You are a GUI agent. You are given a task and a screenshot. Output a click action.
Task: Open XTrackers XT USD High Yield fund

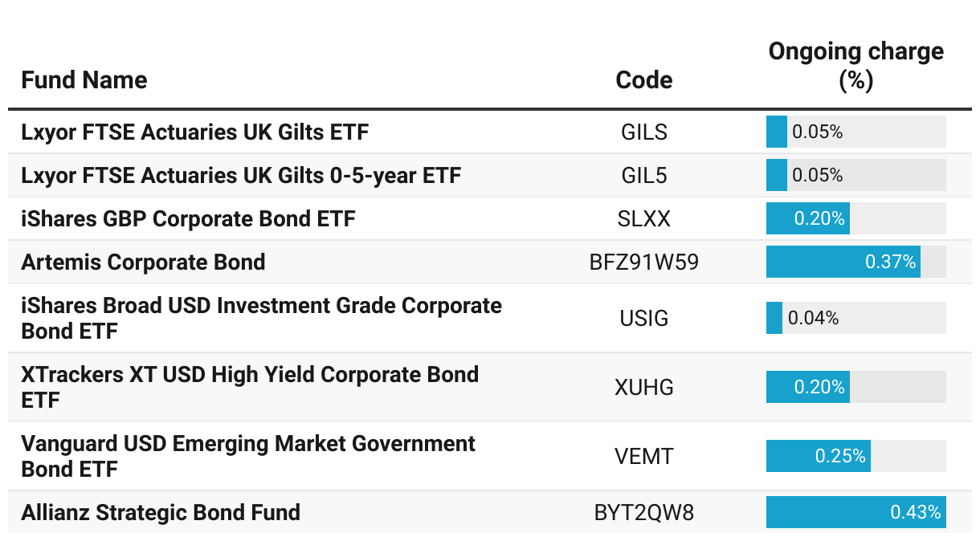tap(250, 387)
